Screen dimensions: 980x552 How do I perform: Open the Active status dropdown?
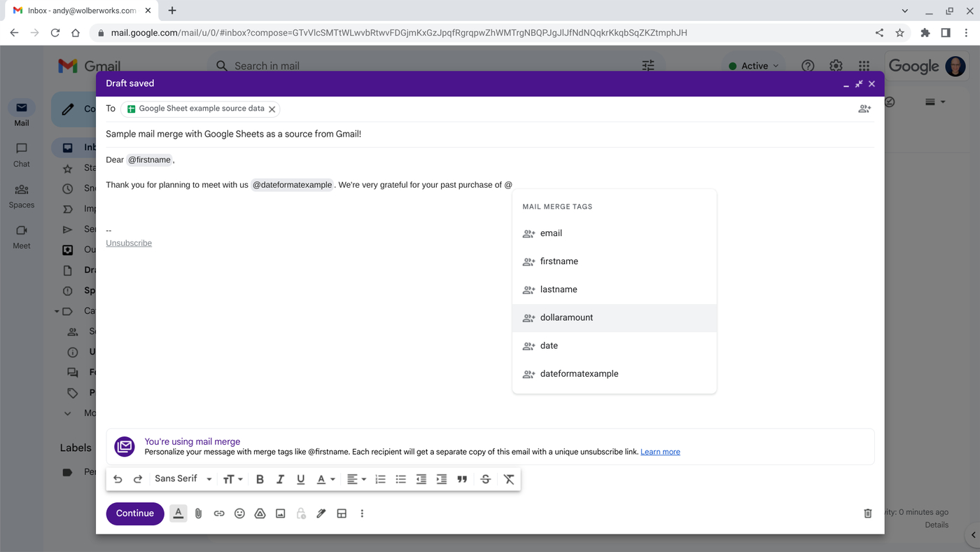coord(753,65)
